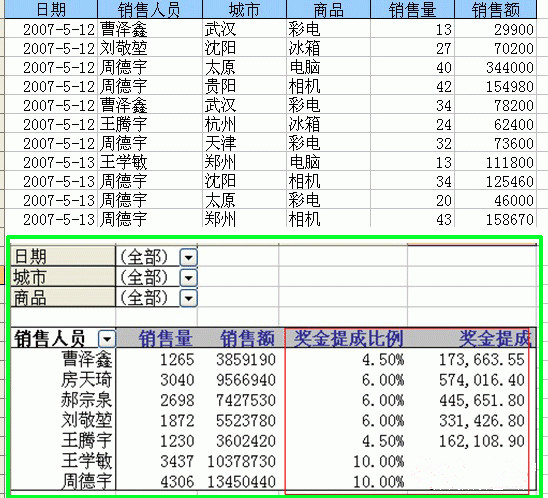Click the pivot 销售量 value 3437
Screen dimensions: 548x498
(x=177, y=461)
